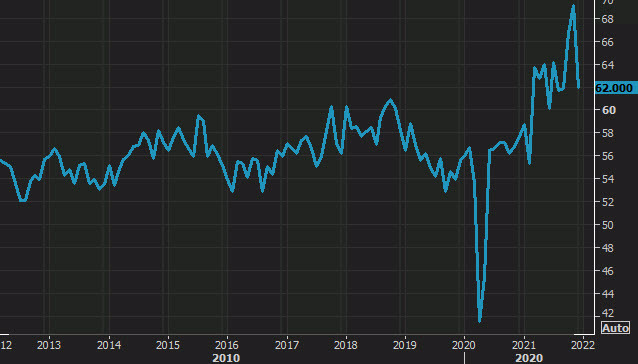Image resolution: width=638 pixels, height=364 pixels.
Task: Click the 2014 x-axis year label
Action: 109,345
